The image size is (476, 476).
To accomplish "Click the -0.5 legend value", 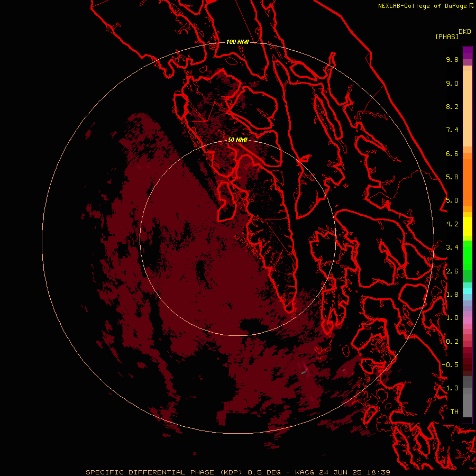I will (x=450, y=365).
